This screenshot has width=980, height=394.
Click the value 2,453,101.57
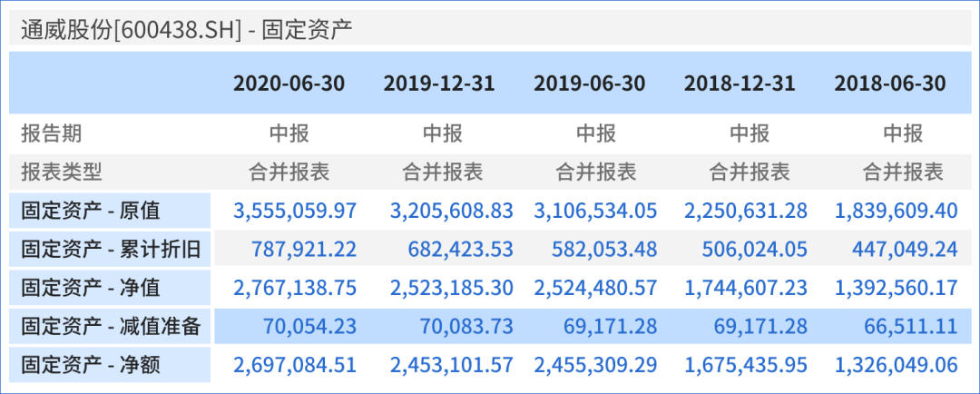[451, 365]
